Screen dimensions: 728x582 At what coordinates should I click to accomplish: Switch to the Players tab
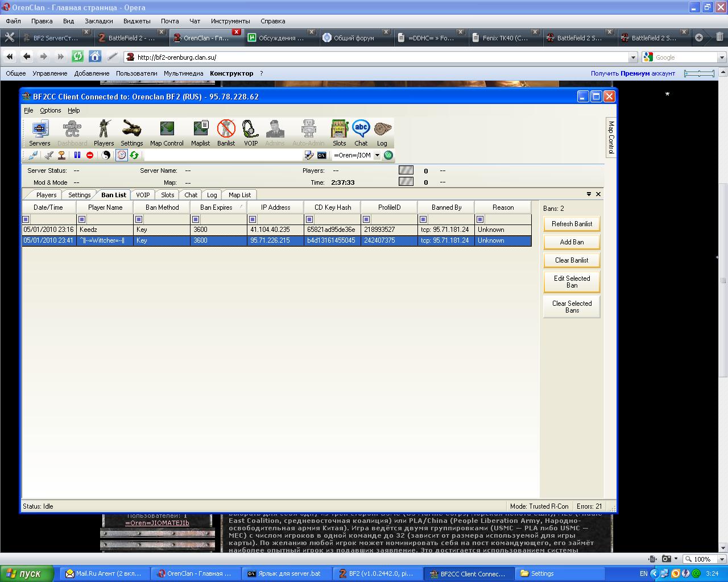[x=46, y=195]
